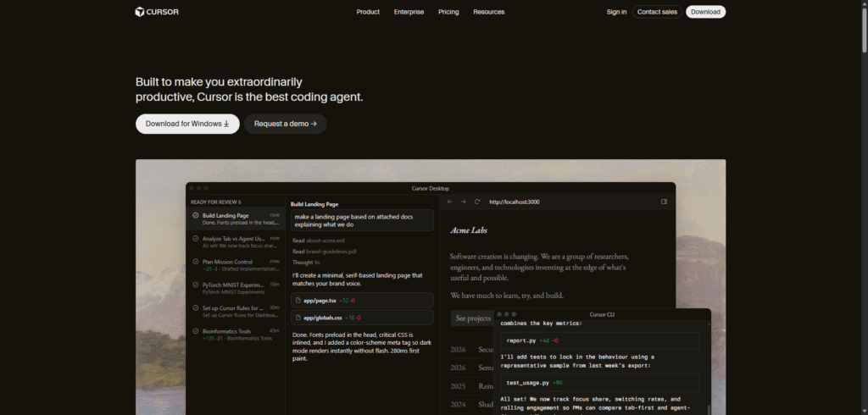
Task: Select Set up Cursor Rules task
Action: (236, 311)
